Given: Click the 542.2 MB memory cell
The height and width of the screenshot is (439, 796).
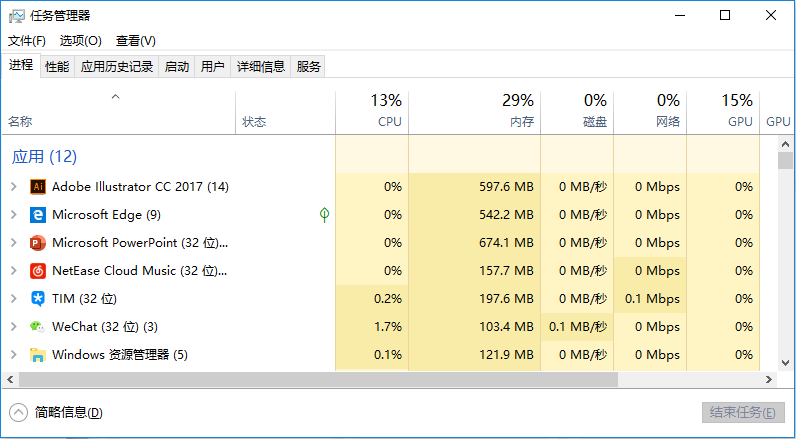Looking at the screenshot, I should click(475, 215).
